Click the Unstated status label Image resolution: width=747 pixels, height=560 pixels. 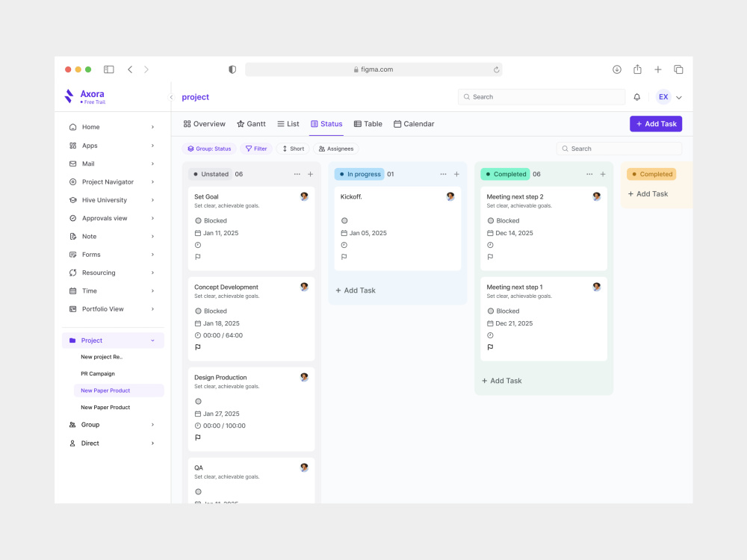pyautogui.click(x=210, y=174)
